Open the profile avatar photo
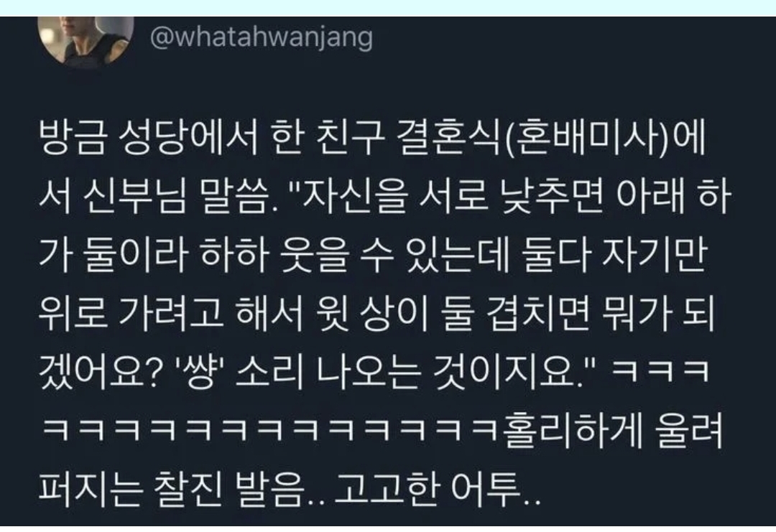The width and height of the screenshot is (776, 532). coord(86,40)
